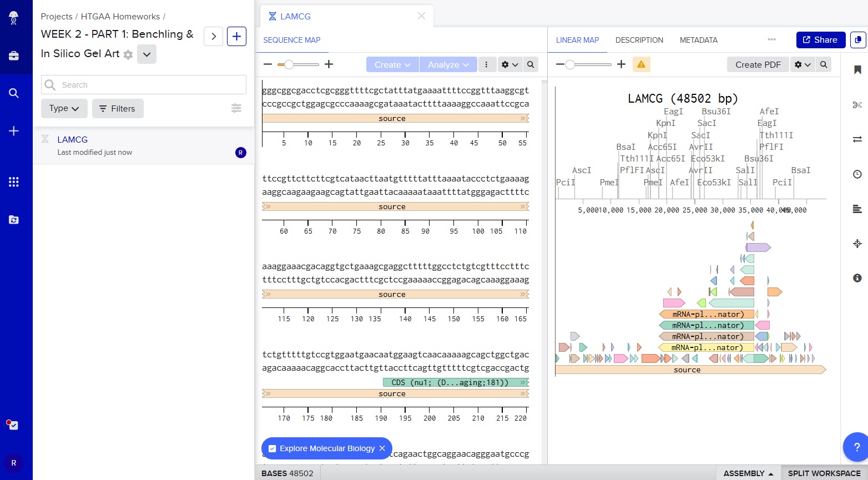This screenshot has width=868, height=480.
Task: Click the sequence map zoom slider handle
Action: point(289,65)
